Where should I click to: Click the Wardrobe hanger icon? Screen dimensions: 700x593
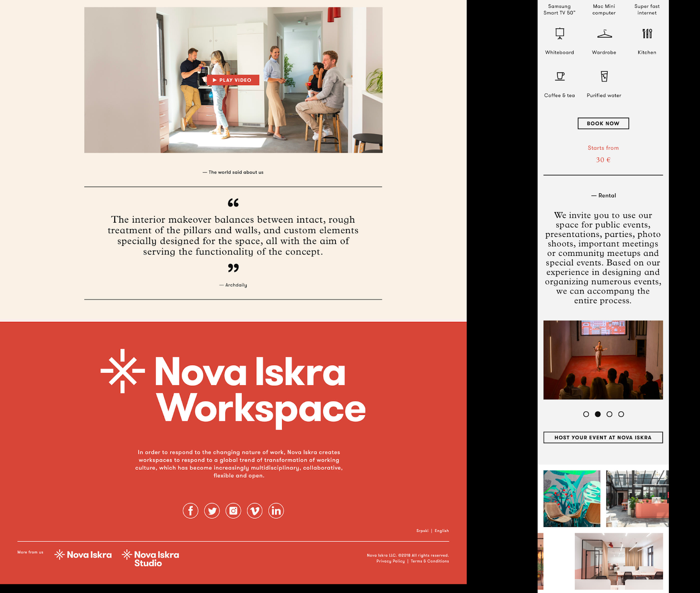[x=604, y=34]
